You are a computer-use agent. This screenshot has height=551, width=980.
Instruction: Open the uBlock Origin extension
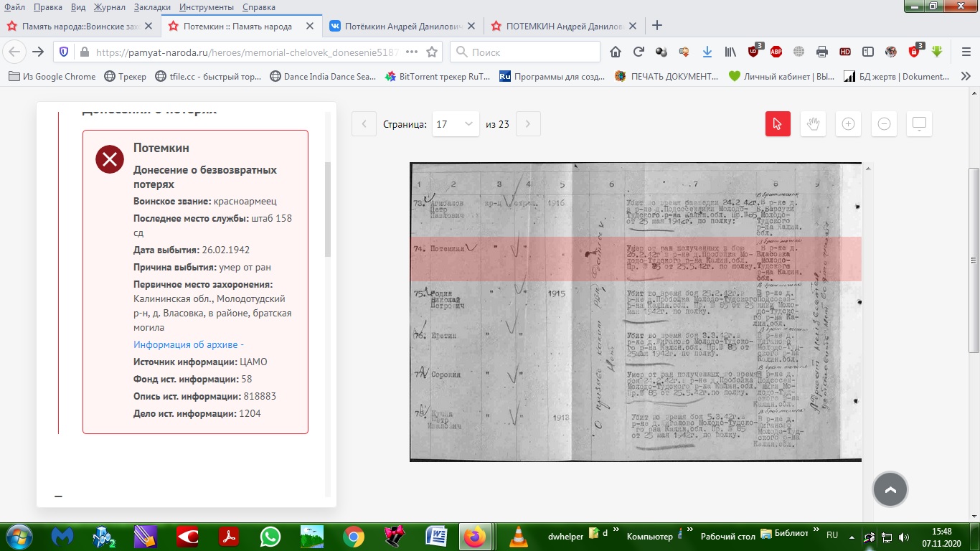[755, 51]
